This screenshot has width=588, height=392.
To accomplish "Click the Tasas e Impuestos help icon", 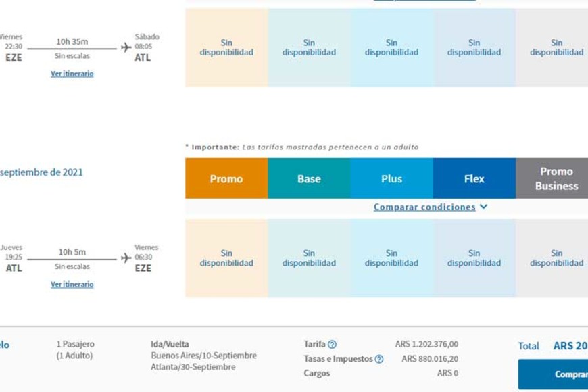I will (379, 359).
